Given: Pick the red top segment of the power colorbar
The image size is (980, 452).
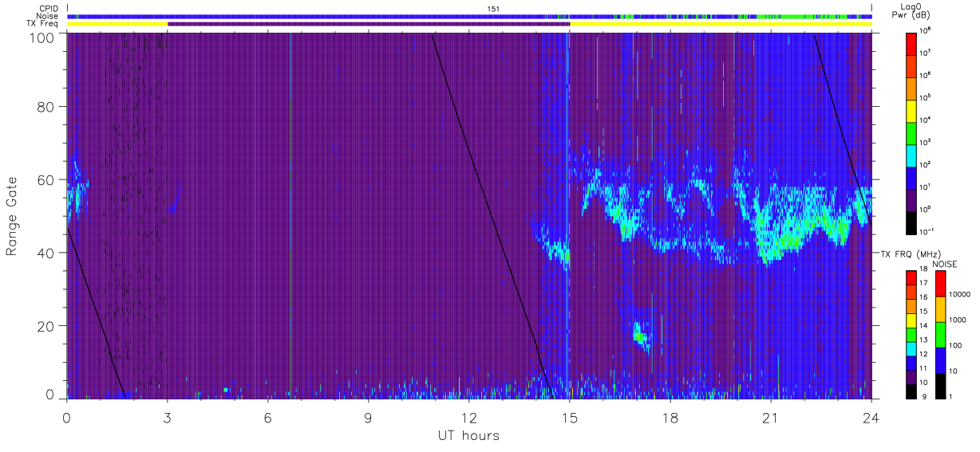Looking at the screenshot, I should pyautogui.click(x=912, y=42).
